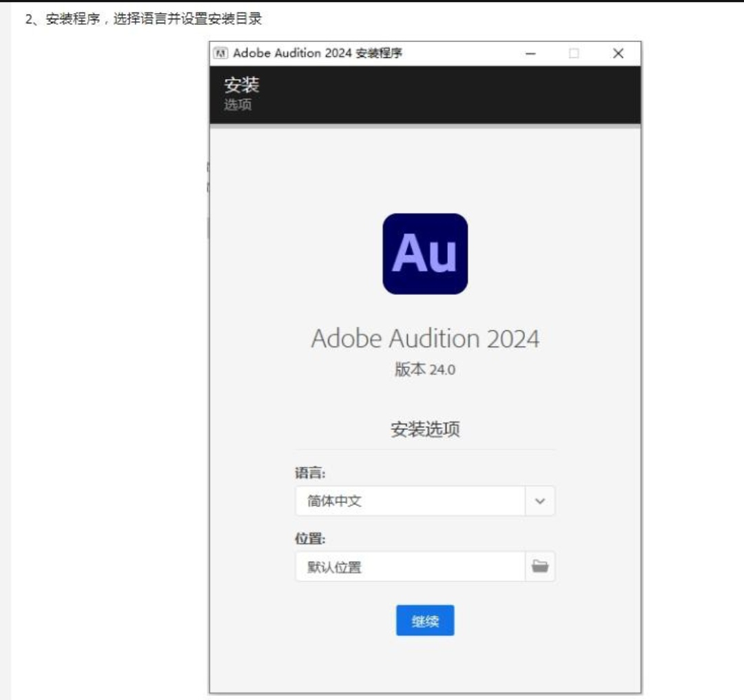This screenshot has height=700, width=744.
Task: Minimize the Adobe Audition installer window
Action: coord(530,54)
